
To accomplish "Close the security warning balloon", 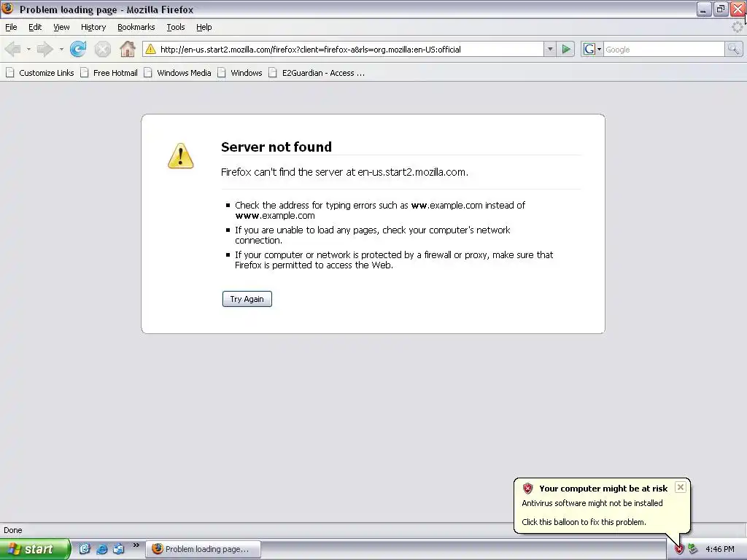I will coord(681,487).
